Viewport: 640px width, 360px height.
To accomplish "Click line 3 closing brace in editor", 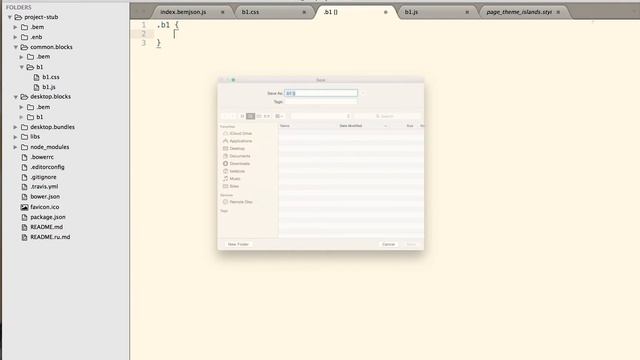I will [x=159, y=43].
